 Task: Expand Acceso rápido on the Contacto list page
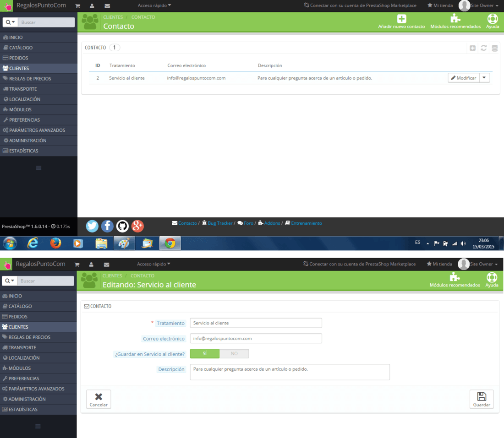[x=154, y=5]
